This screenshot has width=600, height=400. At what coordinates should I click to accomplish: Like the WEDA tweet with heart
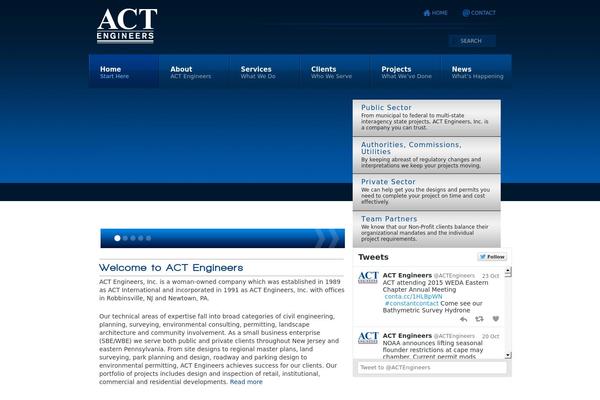click(496, 319)
